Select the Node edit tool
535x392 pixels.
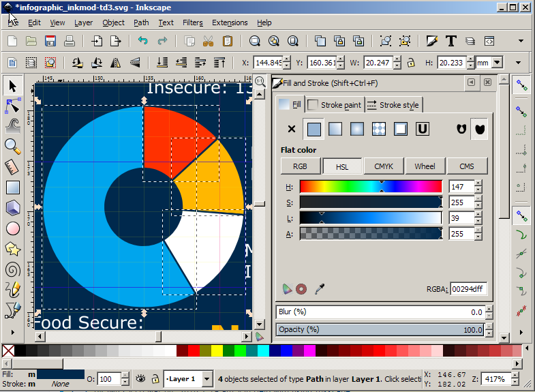tap(13, 106)
